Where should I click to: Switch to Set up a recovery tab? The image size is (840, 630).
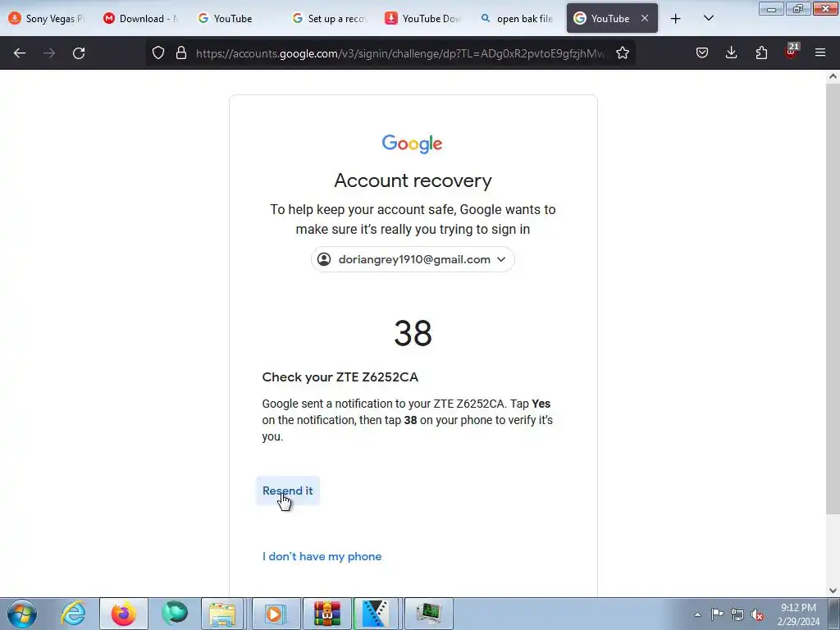click(x=331, y=19)
